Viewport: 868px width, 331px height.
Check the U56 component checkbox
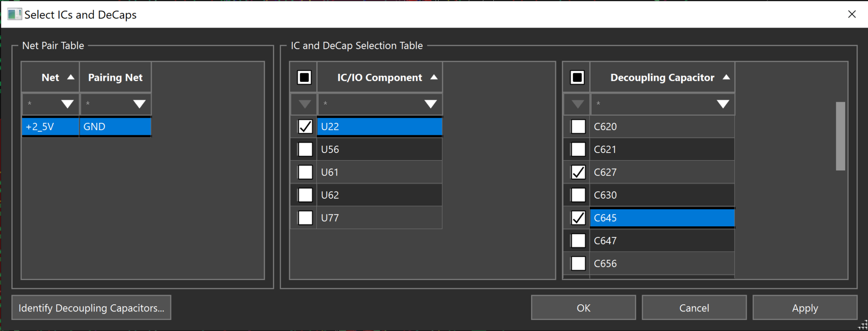click(304, 149)
